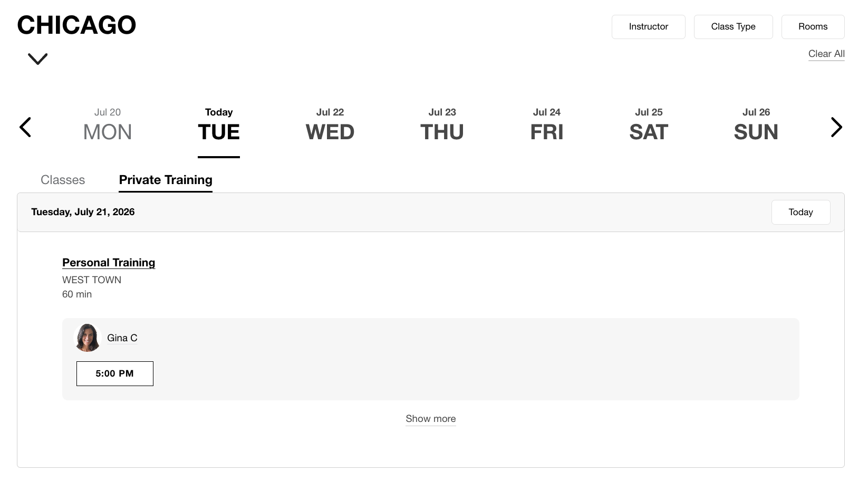Open the Rooms filter
The width and height of the screenshot is (868, 500).
[813, 27]
